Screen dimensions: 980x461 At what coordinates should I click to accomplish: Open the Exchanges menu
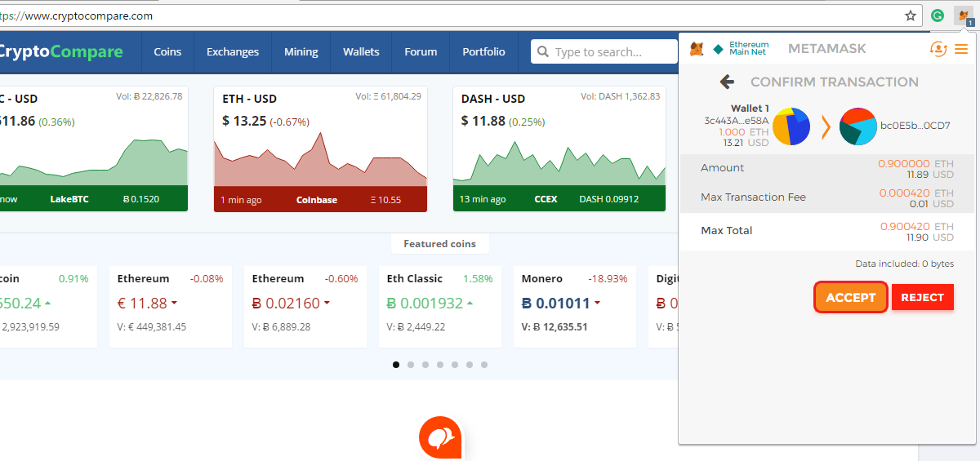click(233, 51)
